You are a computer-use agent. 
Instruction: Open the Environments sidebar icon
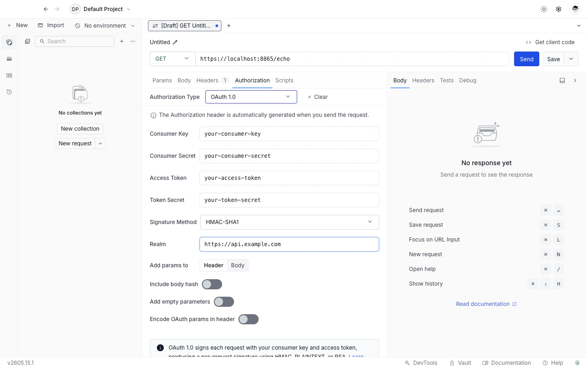click(9, 59)
